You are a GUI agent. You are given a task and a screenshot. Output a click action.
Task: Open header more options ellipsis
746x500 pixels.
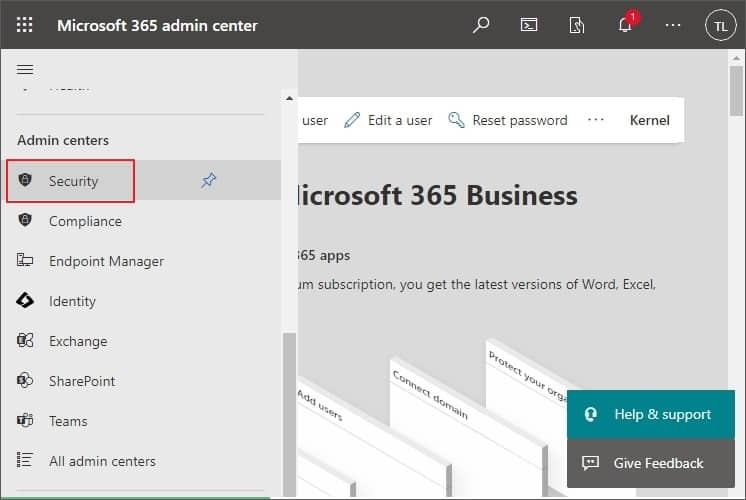[673, 25]
